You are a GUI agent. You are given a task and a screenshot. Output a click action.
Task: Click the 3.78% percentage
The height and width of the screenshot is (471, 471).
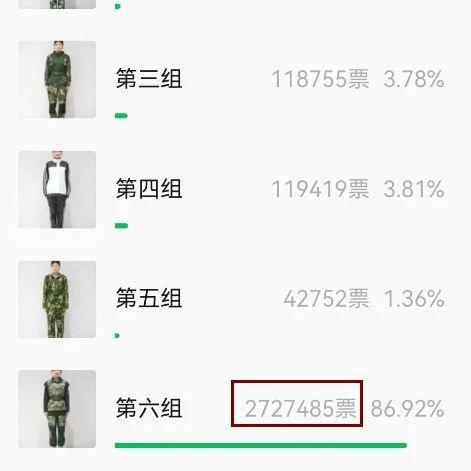point(414,79)
